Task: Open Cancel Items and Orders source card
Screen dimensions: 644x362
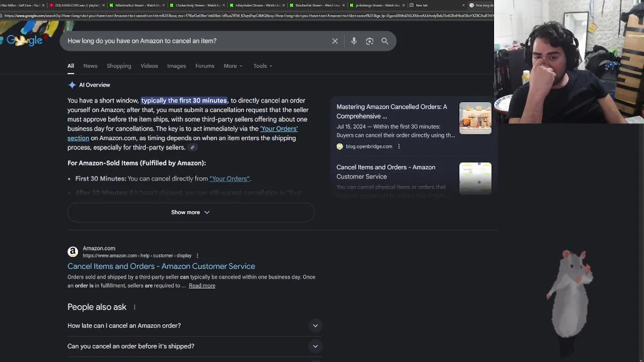Action: coord(386,172)
